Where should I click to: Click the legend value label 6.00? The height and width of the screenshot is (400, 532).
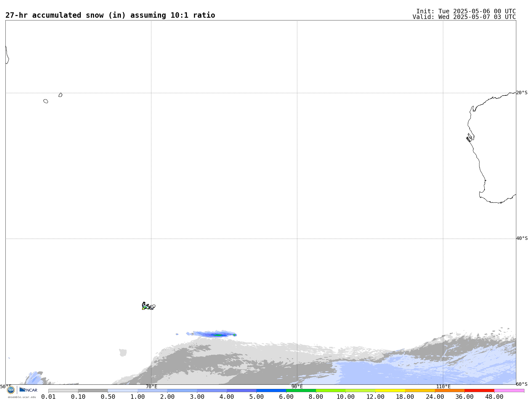click(x=286, y=397)
